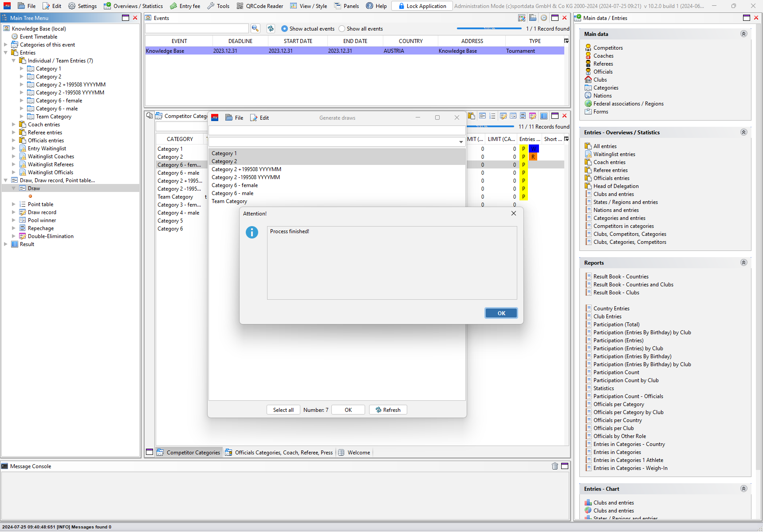Screen dimensions: 763x532
Task: Expand Categories of this event tree node
Action: pyautogui.click(x=6, y=45)
